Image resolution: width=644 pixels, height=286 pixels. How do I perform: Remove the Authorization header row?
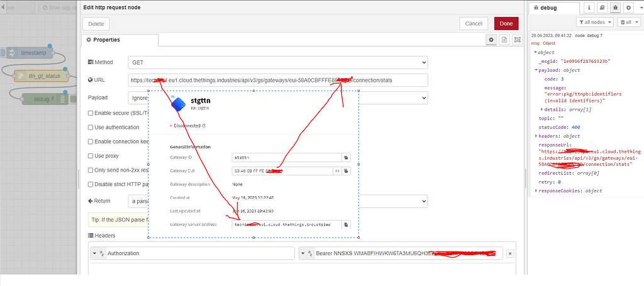click(509, 253)
